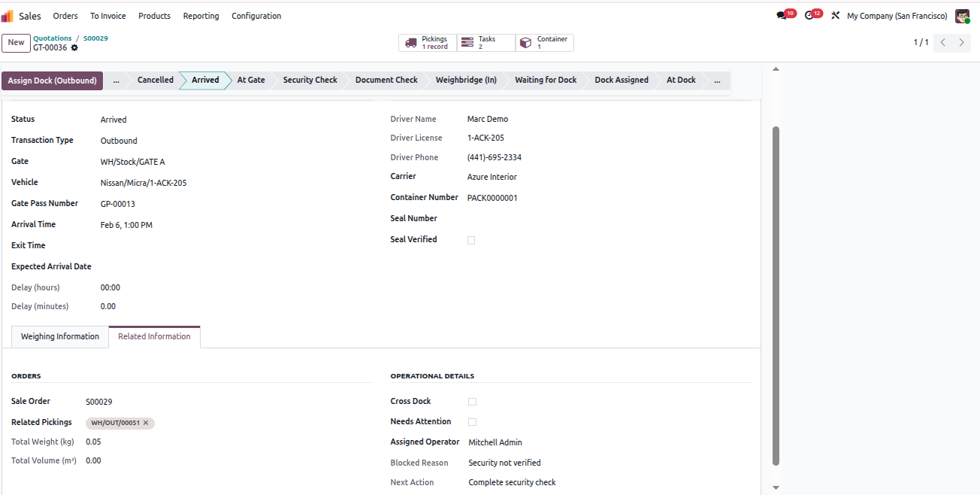Go to Quotations breadcrumb
The image size is (980, 495).
coord(53,38)
